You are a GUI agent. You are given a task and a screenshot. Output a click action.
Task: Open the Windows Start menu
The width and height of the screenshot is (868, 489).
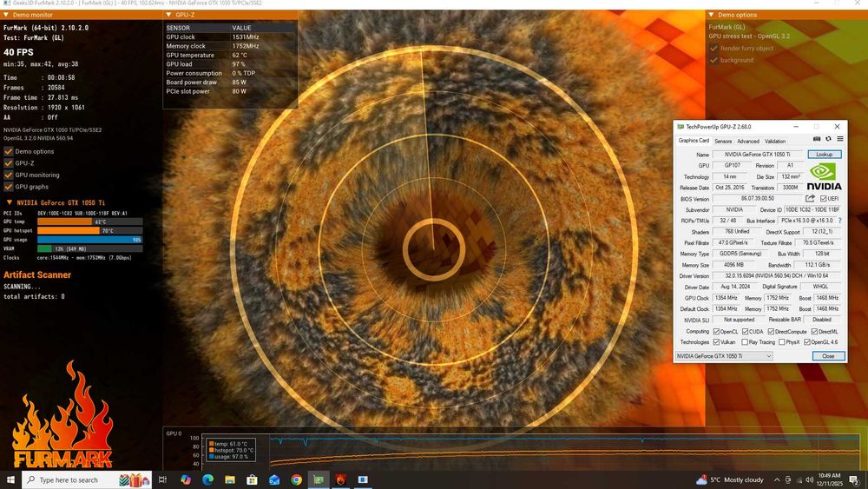[x=10, y=479]
